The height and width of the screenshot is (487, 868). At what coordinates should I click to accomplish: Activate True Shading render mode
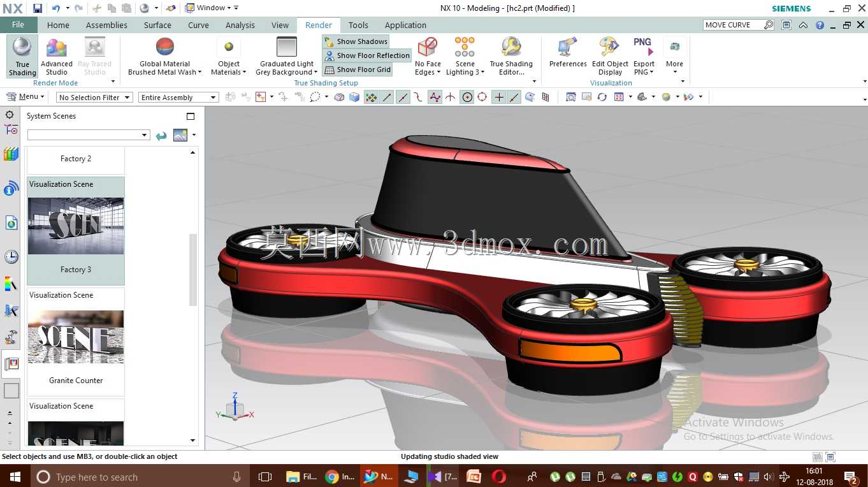pos(22,56)
